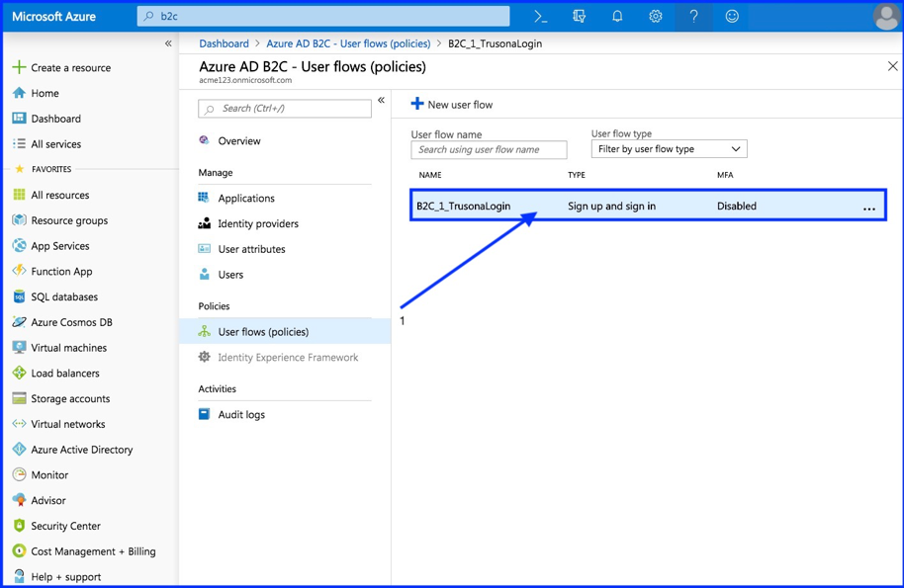Click the All resources grid icon
This screenshot has width=904, height=588.
pyautogui.click(x=19, y=195)
